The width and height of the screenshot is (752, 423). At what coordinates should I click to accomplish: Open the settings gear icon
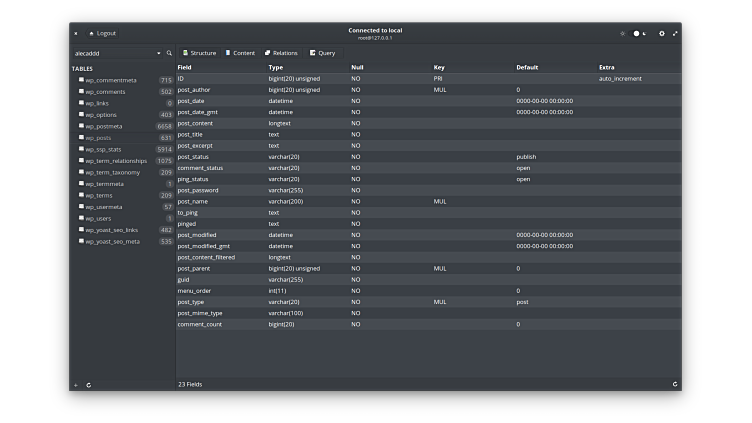click(x=661, y=33)
